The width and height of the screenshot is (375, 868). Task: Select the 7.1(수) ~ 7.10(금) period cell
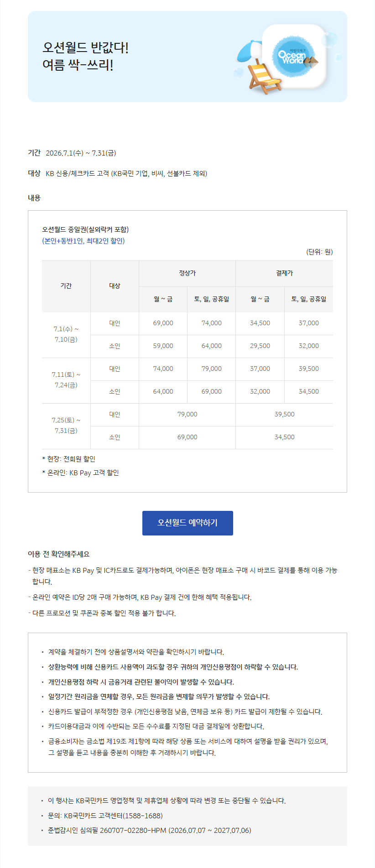click(x=66, y=334)
